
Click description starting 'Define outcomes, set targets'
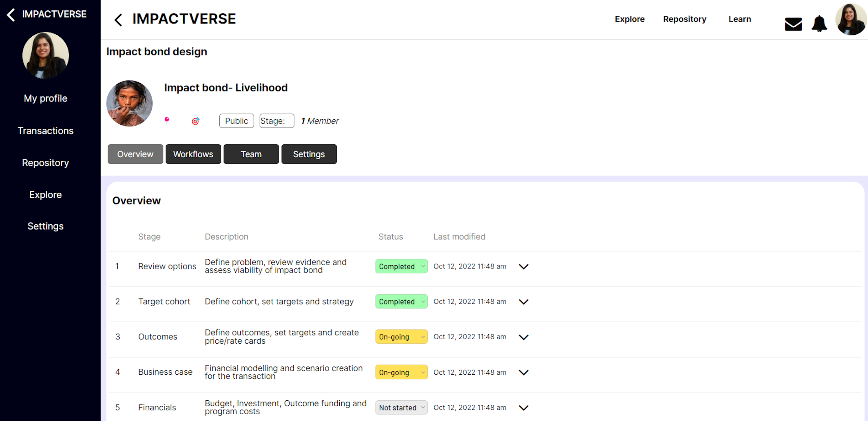tap(282, 337)
